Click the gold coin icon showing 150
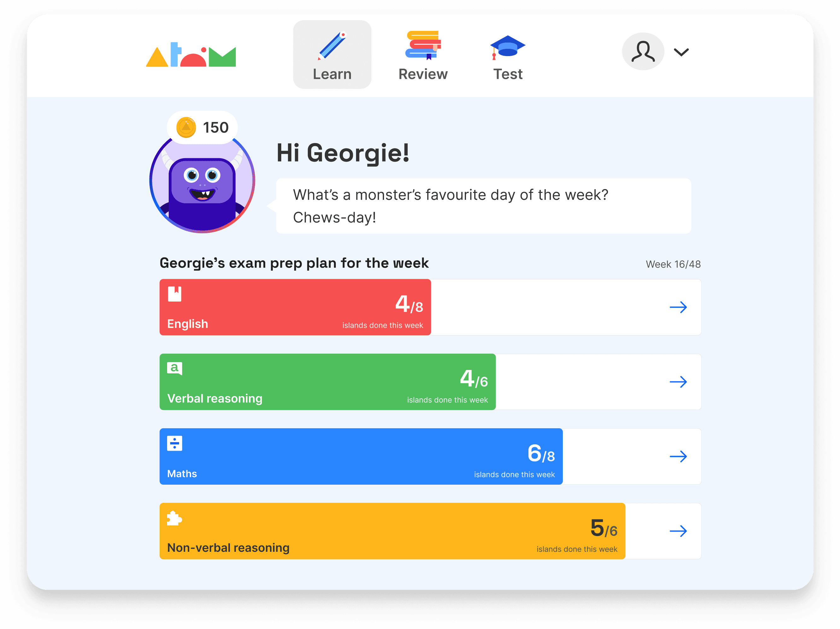840x629 pixels. pyautogui.click(x=186, y=128)
